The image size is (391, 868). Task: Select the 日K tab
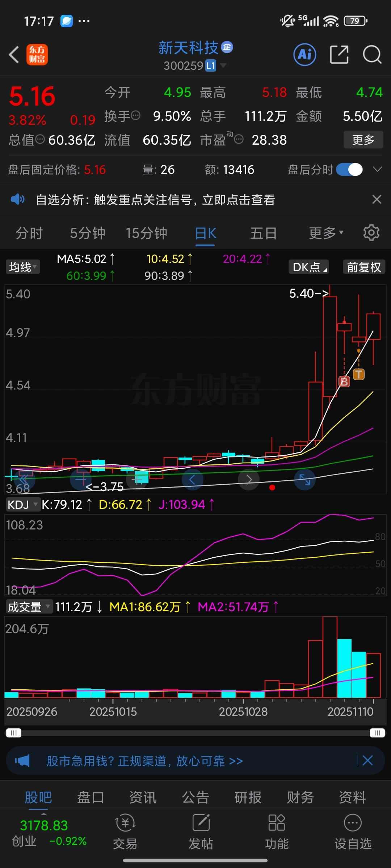pos(205,233)
